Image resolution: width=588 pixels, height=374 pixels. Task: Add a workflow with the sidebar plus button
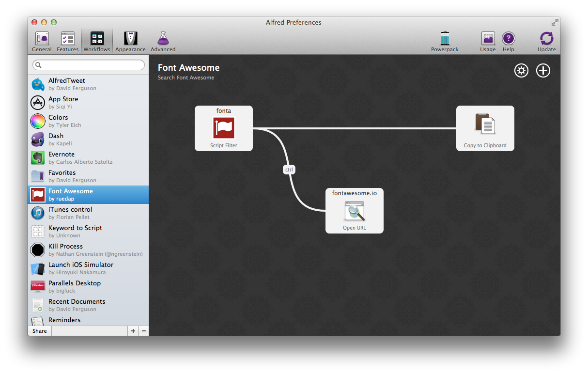[x=133, y=331]
